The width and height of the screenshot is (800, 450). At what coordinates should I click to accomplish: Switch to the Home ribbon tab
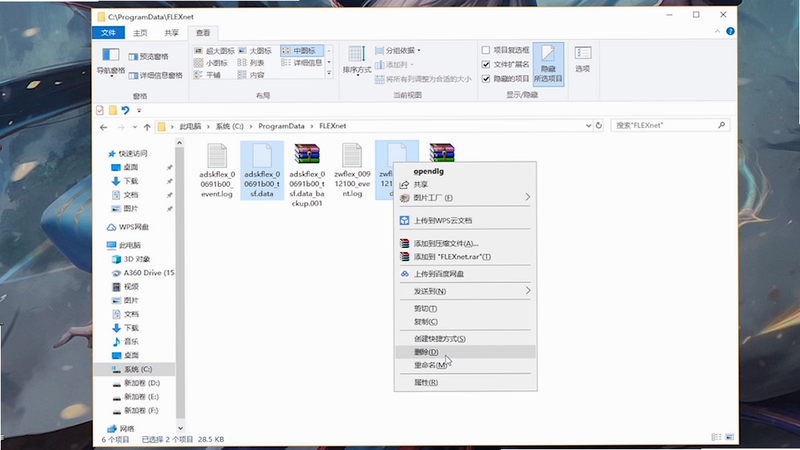pos(140,33)
